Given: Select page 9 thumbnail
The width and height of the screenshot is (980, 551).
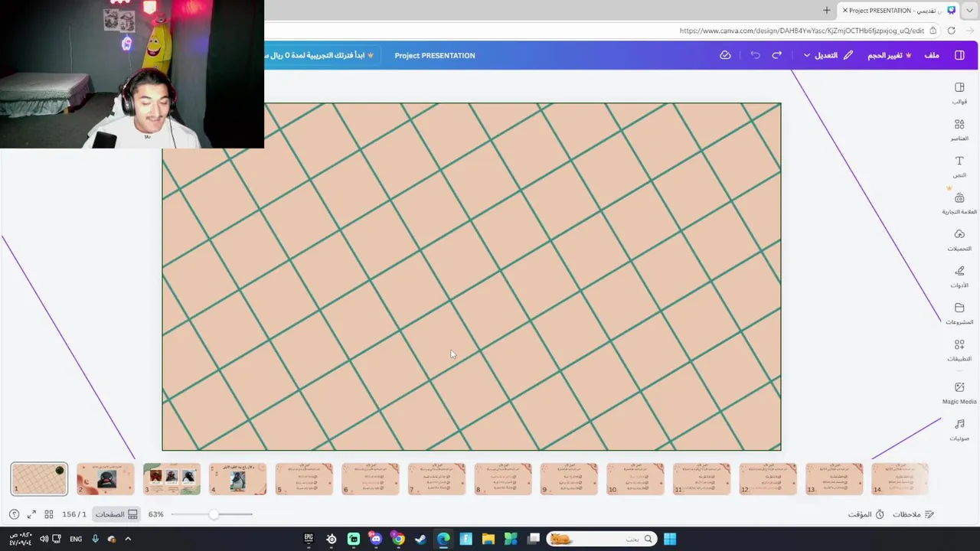Looking at the screenshot, I should point(569,479).
